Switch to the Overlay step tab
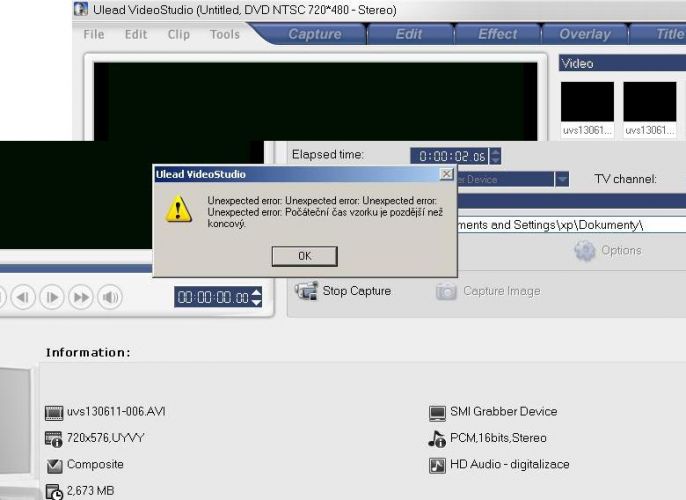The image size is (686, 500). tap(585, 34)
